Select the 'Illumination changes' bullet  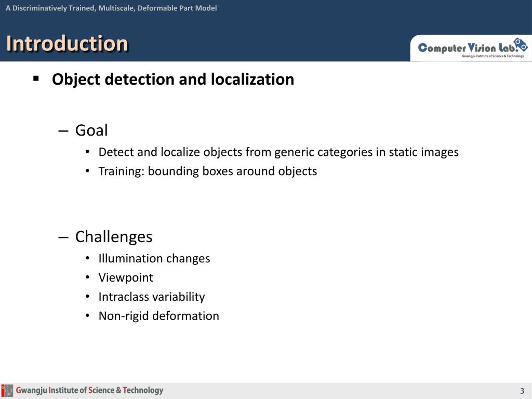(x=154, y=259)
